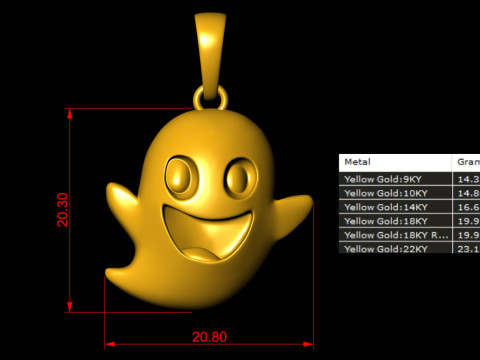Select the Yellow Gold:14KY row
Image resolution: width=480 pixels, height=360 pixels.
pos(409,207)
